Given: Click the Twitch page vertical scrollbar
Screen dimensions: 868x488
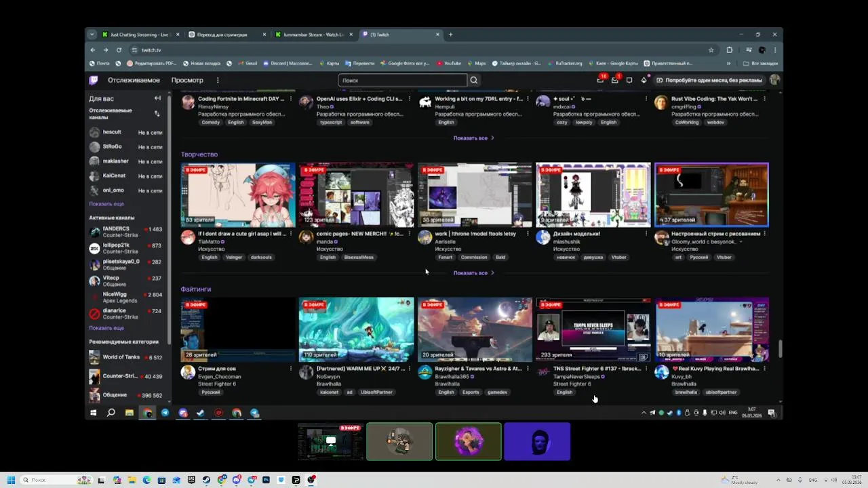Looking at the screenshot, I should pyautogui.click(x=780, y=348).
